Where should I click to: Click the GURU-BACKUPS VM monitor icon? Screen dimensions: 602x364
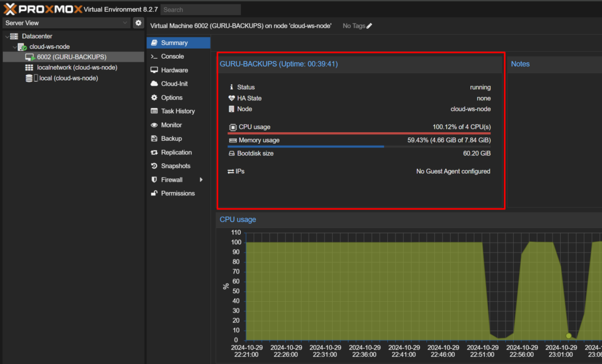point(30,57)
